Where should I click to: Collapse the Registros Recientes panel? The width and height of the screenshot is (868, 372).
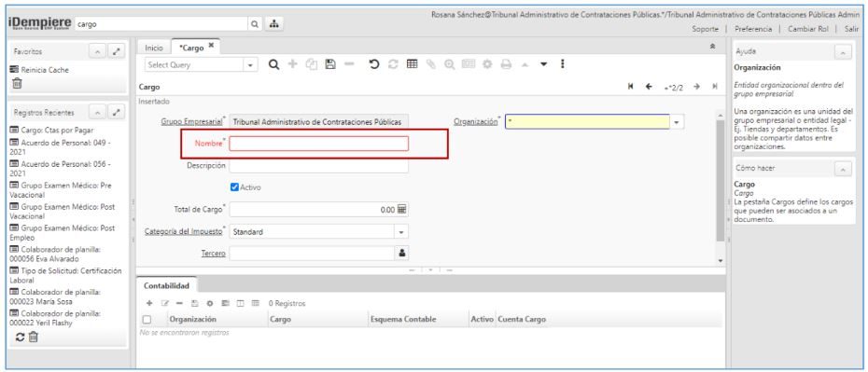pyautogui.click(x=97, y=113)
